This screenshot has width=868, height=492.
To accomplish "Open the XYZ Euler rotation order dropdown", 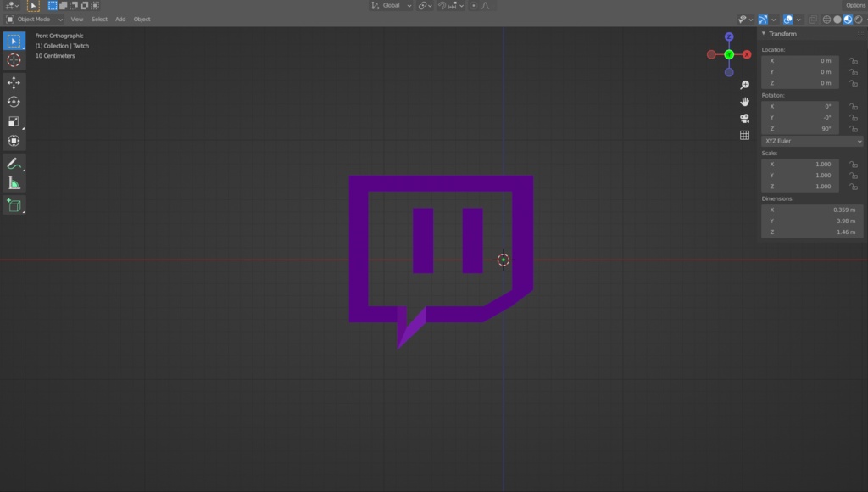I will click(812, 141).
